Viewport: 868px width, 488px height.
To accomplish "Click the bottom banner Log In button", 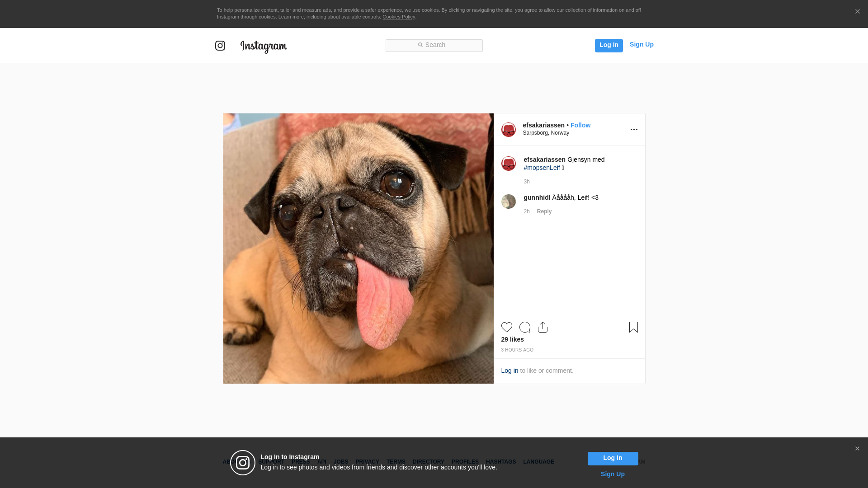I will pyautogui.click(x=613, y=459).
